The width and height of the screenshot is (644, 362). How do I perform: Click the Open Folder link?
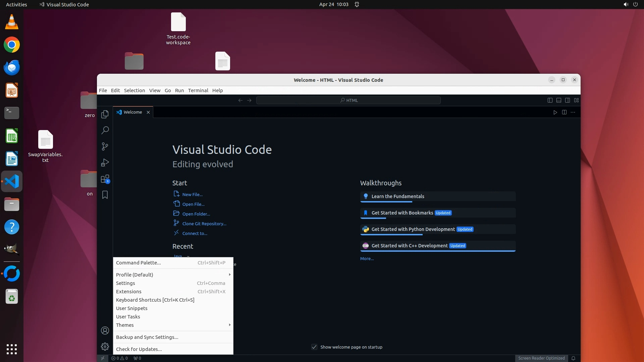196,214
